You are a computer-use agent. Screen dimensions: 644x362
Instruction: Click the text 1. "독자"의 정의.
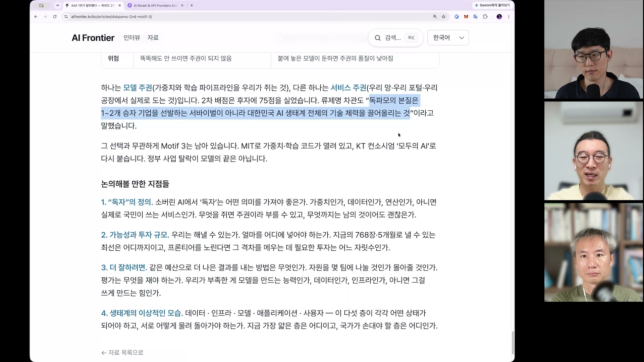pos(127,202)
